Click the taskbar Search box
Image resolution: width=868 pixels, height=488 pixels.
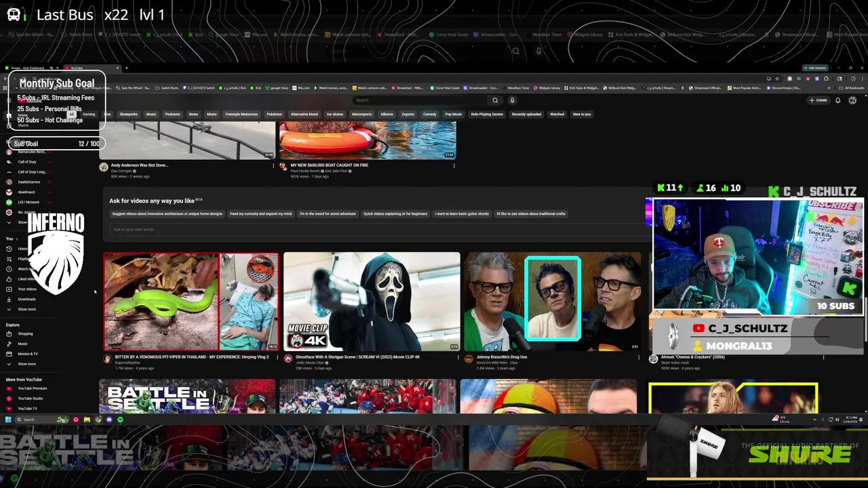[x=42, y=420]
